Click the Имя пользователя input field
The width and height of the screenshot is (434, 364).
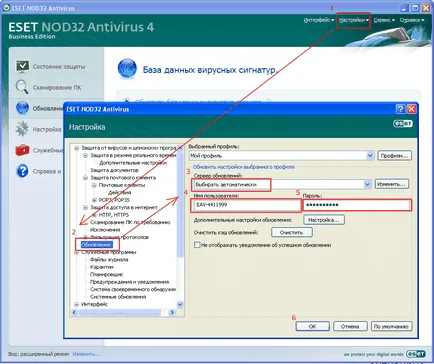[247, 205]
